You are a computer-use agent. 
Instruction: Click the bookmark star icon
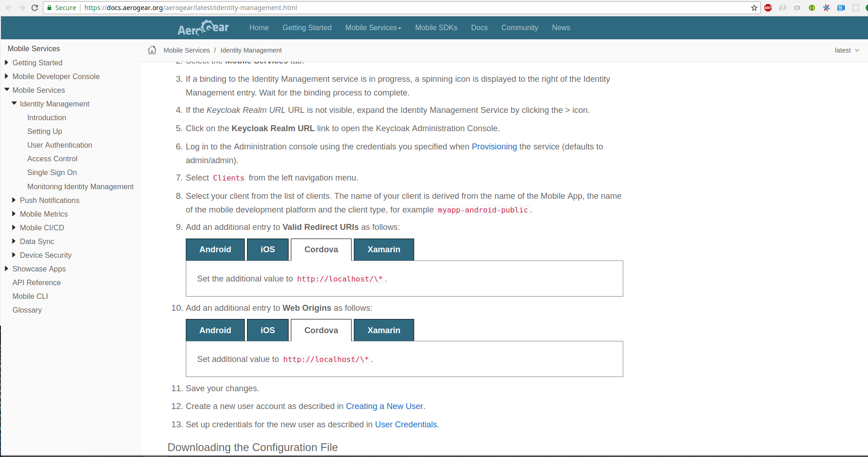click(x=754, y=8)
